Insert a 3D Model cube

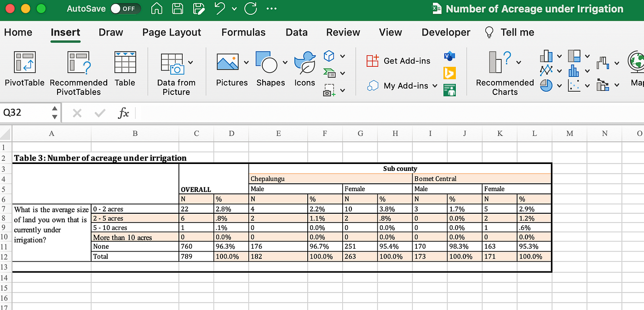tap(328, 55)
